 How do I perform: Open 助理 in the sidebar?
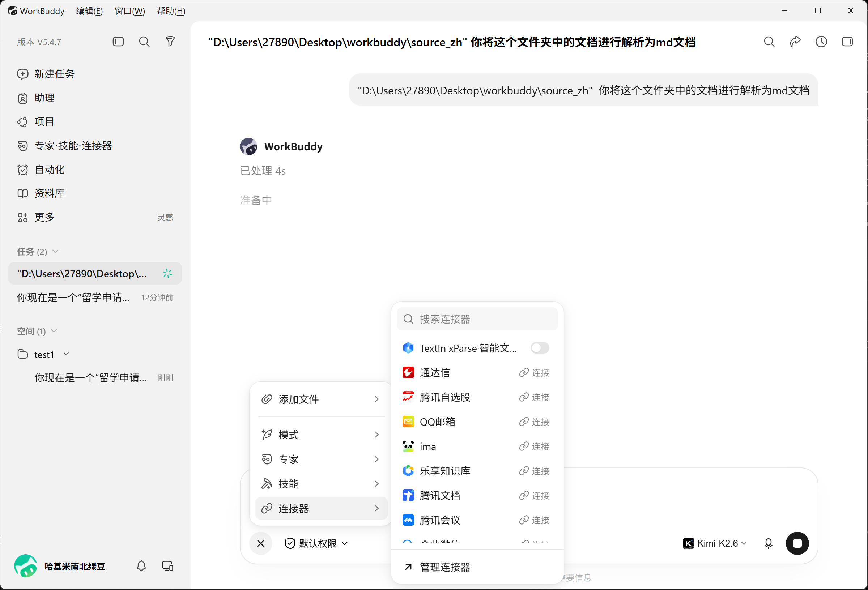(x=95, y=98)
